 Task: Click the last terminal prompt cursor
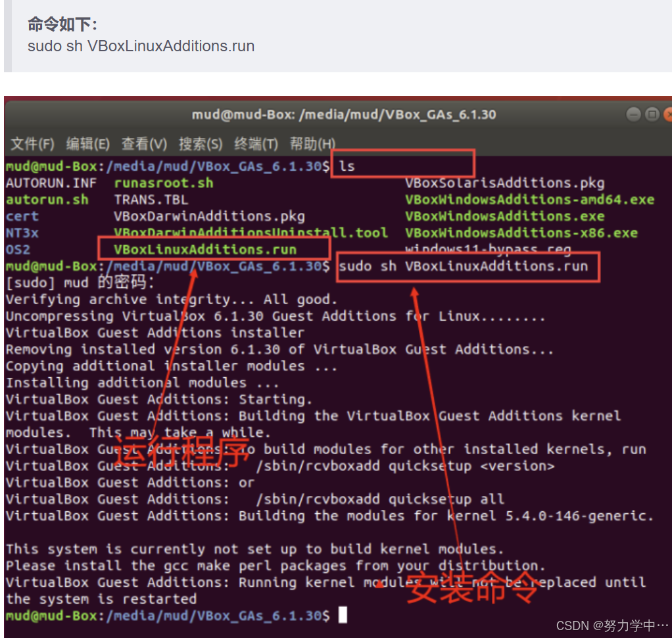coord(343,615)
